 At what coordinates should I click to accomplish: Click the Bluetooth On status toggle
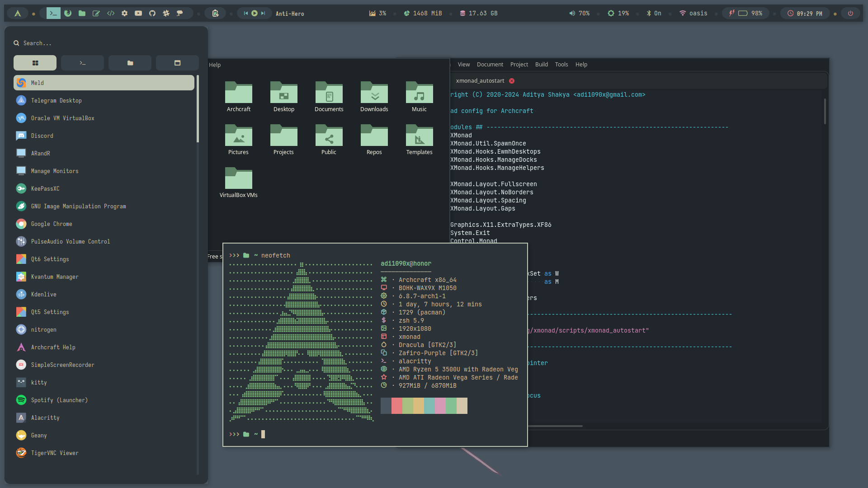[654, 13]
